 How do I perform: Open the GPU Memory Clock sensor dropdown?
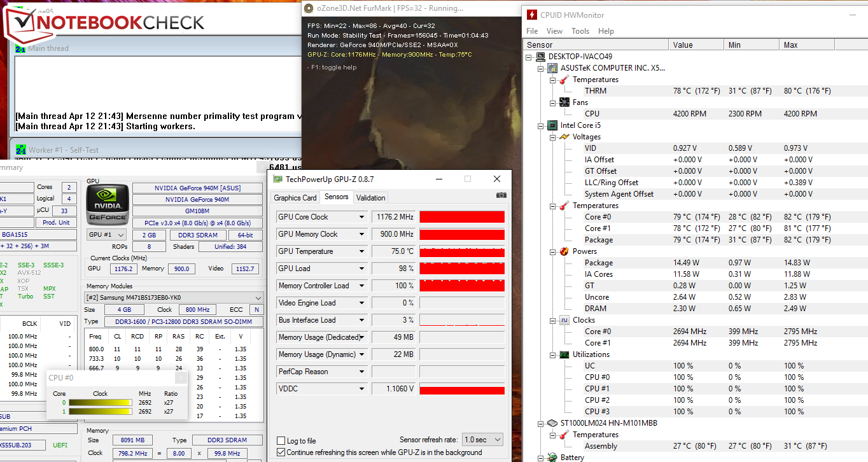tap(362, 234)
